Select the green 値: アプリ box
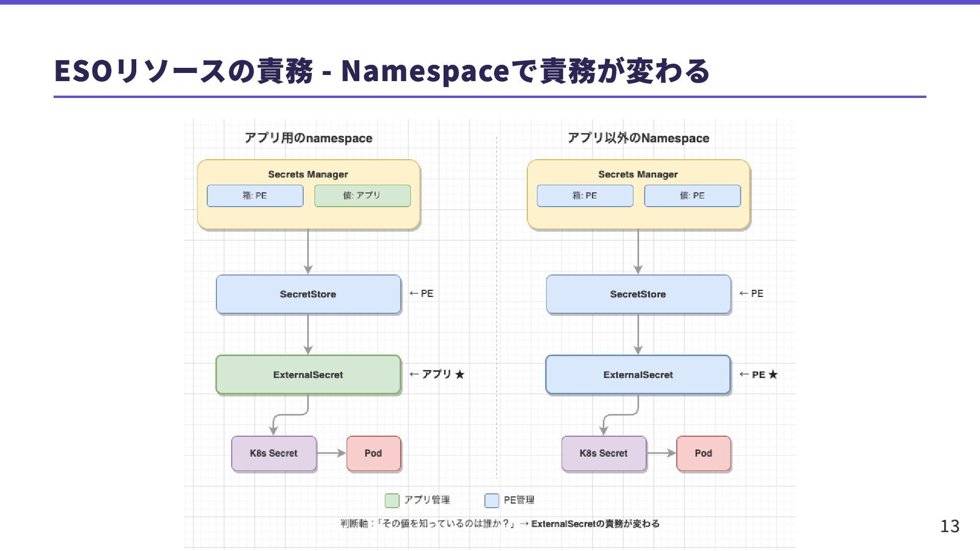Screen dimensions: 980x551 [362, 196]
